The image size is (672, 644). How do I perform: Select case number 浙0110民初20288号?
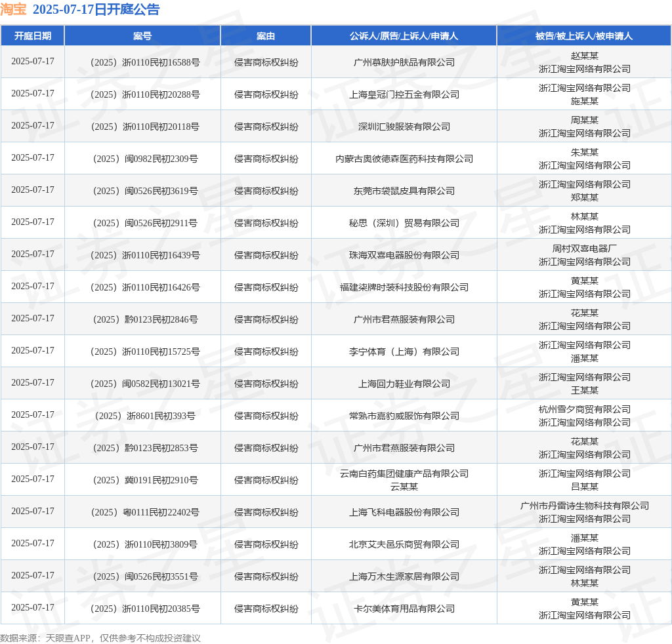145,94
